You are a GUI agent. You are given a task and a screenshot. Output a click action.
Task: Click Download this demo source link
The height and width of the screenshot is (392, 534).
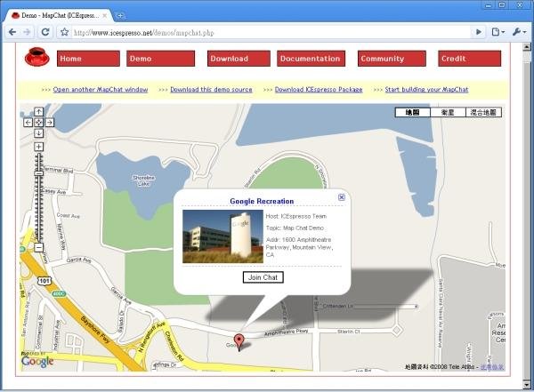(x=211, y=90)
